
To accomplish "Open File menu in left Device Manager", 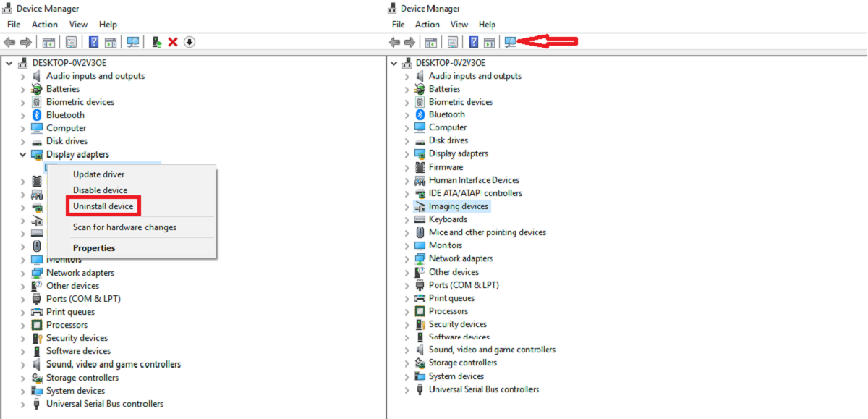I will tap(14, 25).
